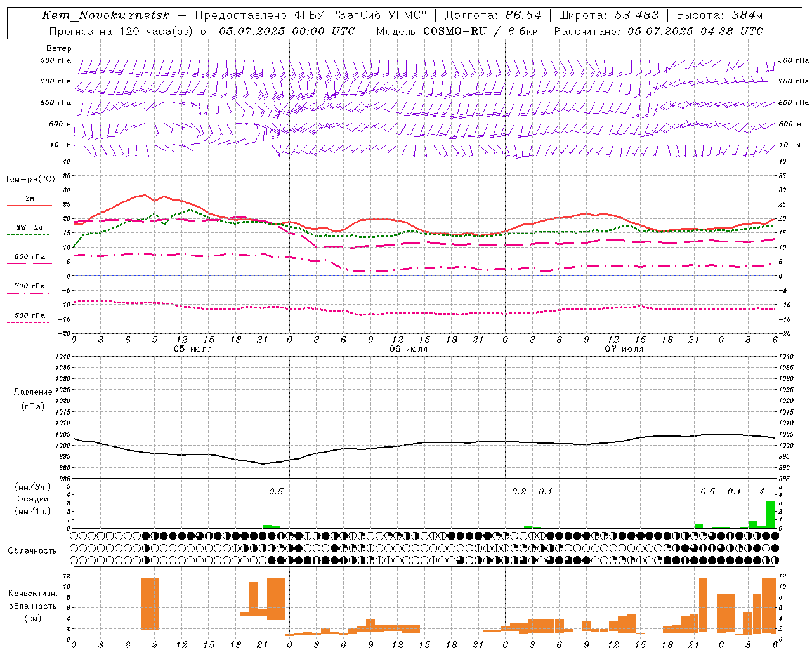Click the forecast start '05.07.2025 00:00 UTC'
The width and height of the screenshot is (812, 650).
(x=287, y=31)
